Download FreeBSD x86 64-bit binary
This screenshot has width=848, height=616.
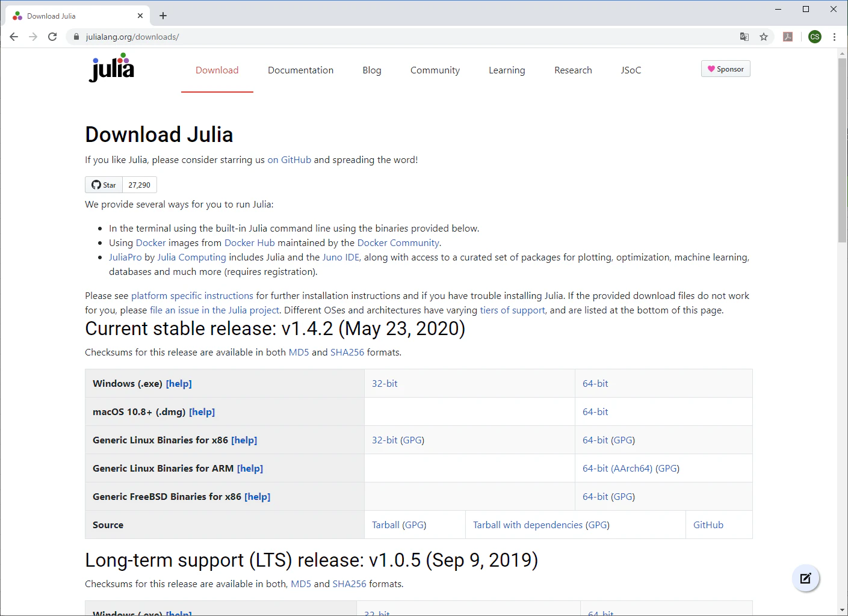595,497
